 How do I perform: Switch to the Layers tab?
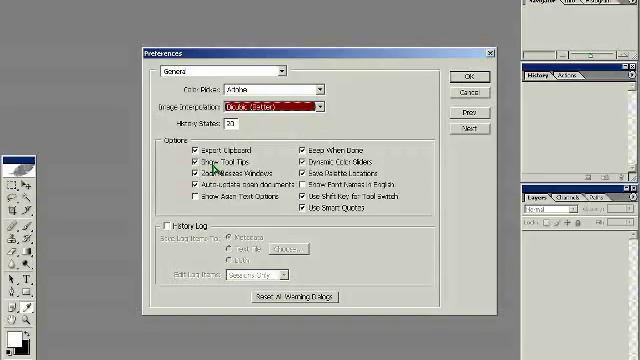pyautogui.click(x=537, y=198)
